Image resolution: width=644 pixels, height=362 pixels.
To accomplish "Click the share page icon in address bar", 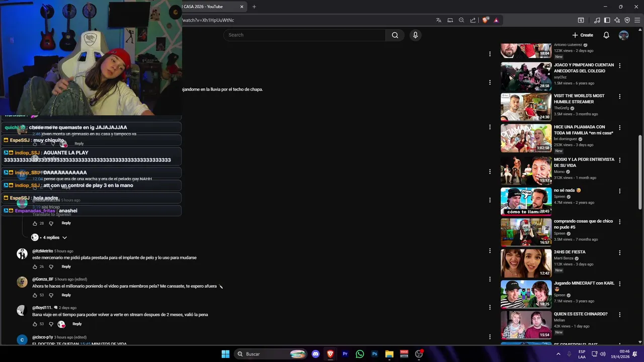I will (473, 20).
